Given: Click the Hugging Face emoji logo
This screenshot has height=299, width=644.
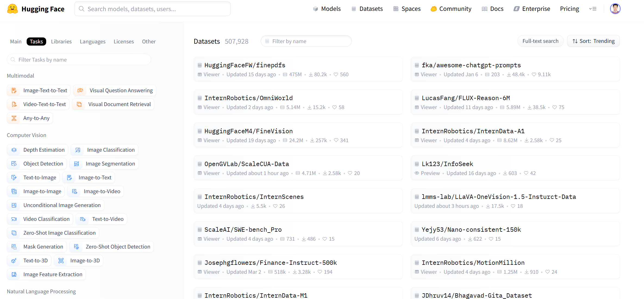Looking at the screenshot, I should point(12,9).
